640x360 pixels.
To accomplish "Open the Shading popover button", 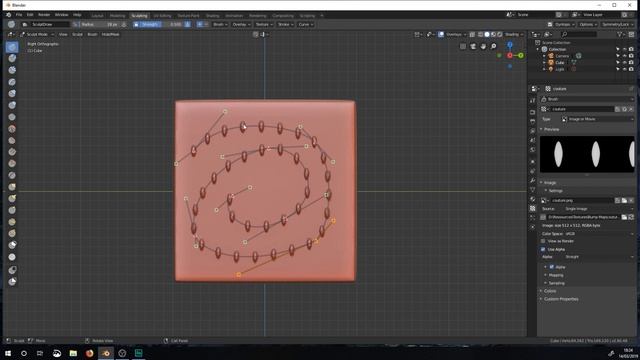I will click(x=513, y=34).
